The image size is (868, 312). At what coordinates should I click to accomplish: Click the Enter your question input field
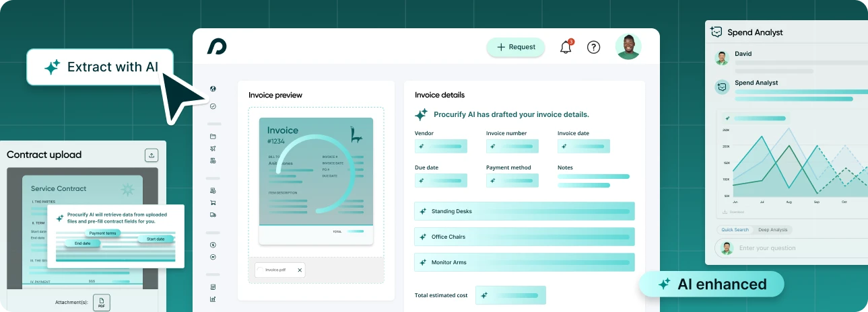pyautogui.click(x=791, y=248)
